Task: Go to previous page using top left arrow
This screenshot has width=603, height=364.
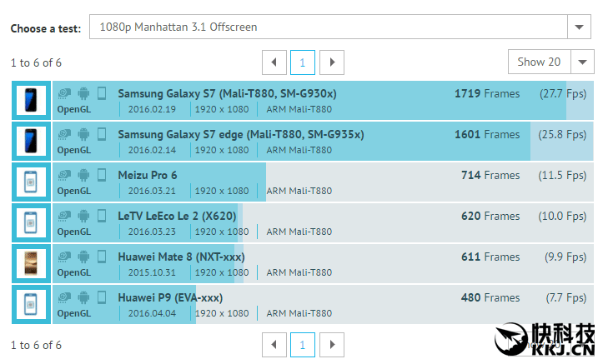Action: [274, 62]
